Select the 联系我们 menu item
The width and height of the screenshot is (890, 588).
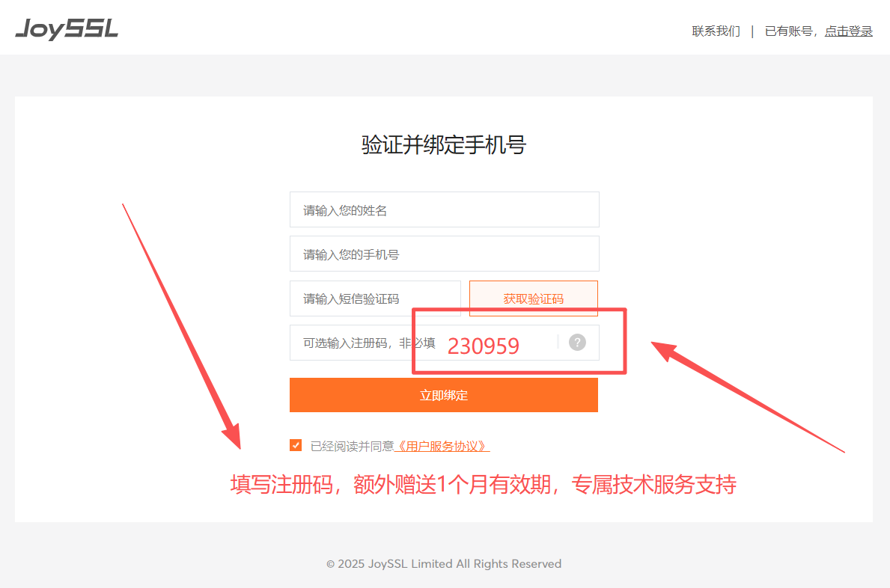click(x=715, y=31)
